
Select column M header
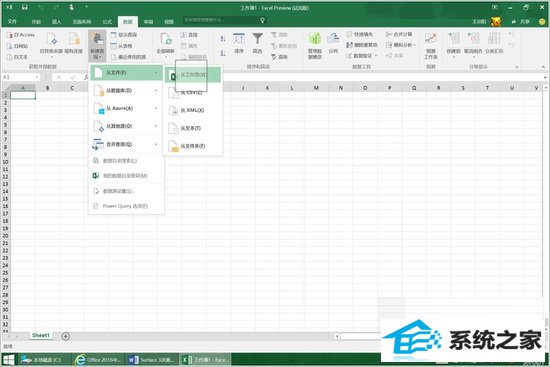[x=316, y=88]
